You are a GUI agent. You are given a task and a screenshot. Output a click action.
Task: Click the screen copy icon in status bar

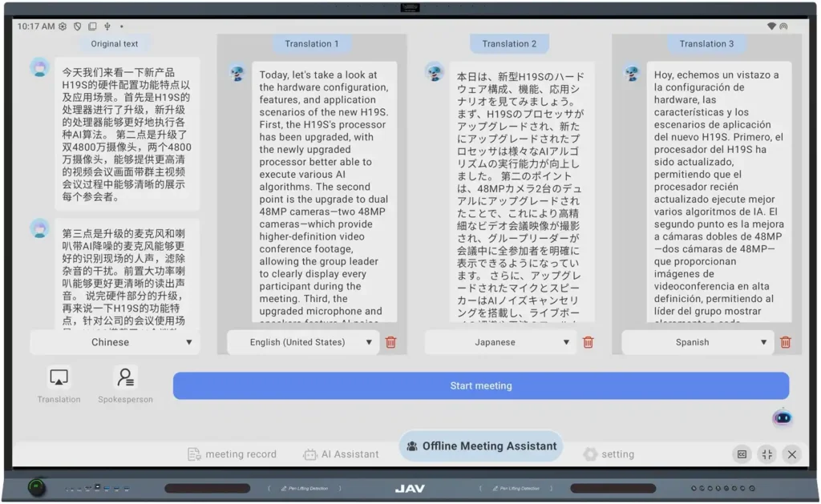tap(92, 26)
